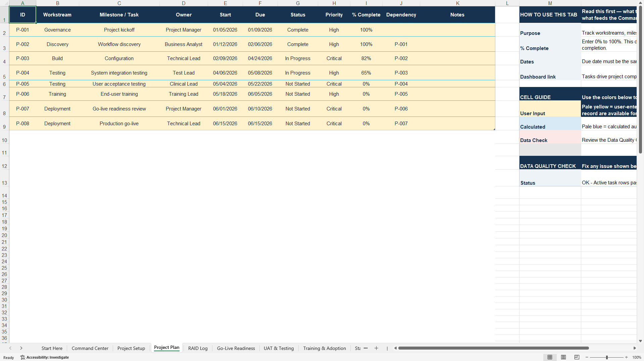
Task: Click the Calculated legend cell
Action: 550,124
